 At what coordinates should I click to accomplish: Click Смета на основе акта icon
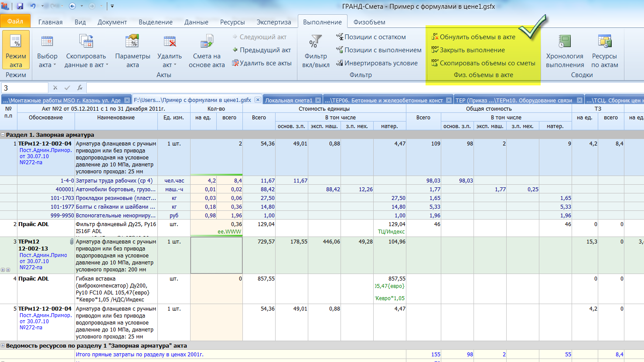[x=207, y=42]
